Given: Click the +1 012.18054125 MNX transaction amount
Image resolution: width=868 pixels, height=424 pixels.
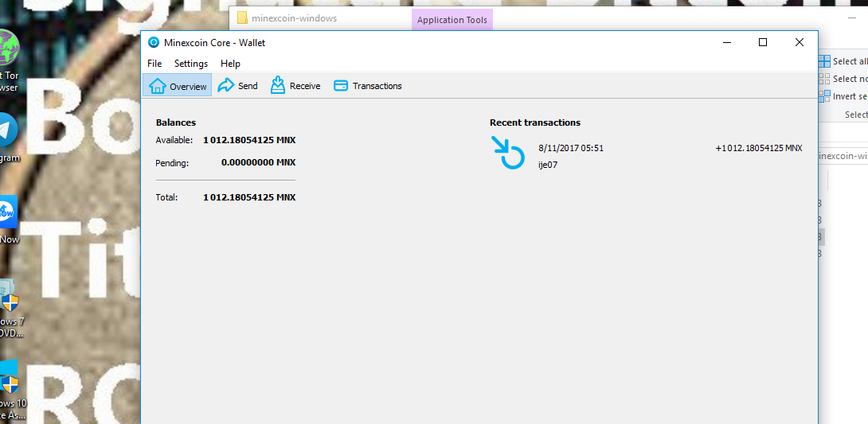Looking at the screenshot, I should (758, 148).
